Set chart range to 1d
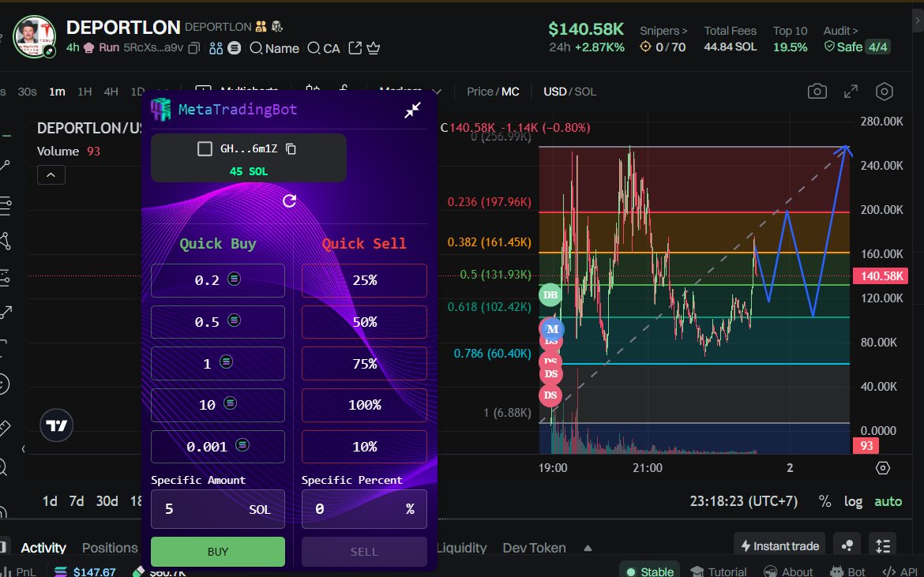Viewport: 924px width, 577px height. tap(50, 501)
